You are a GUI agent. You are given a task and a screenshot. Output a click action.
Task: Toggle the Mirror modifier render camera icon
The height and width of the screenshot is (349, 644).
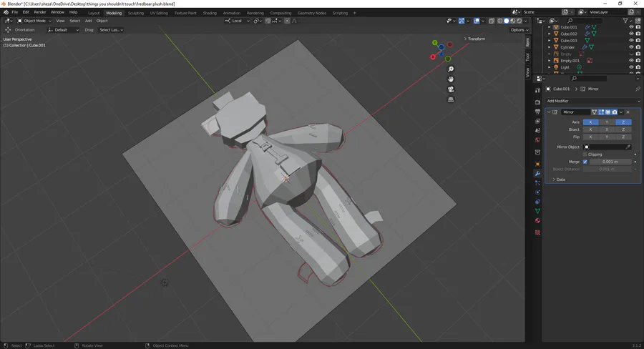point(615,112)
